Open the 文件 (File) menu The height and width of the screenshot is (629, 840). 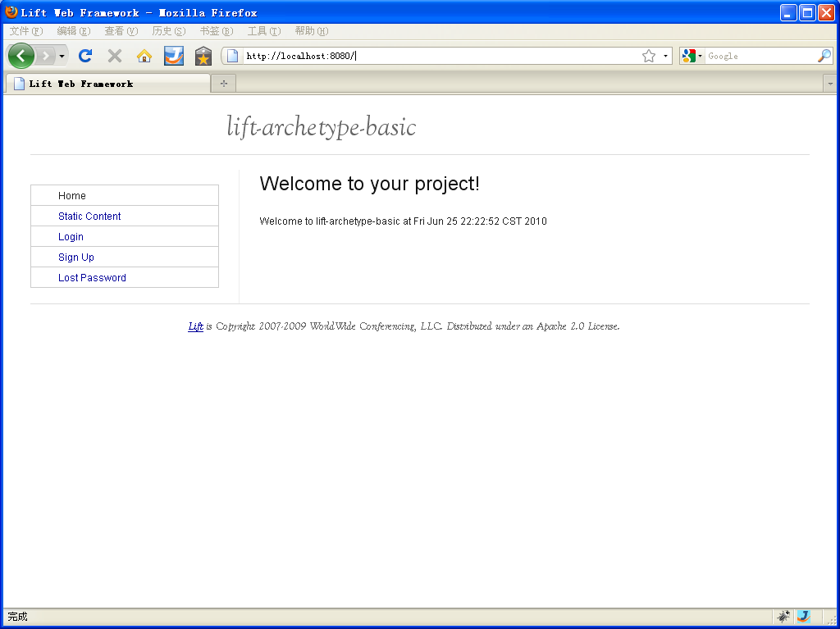[x=25, y=31]
